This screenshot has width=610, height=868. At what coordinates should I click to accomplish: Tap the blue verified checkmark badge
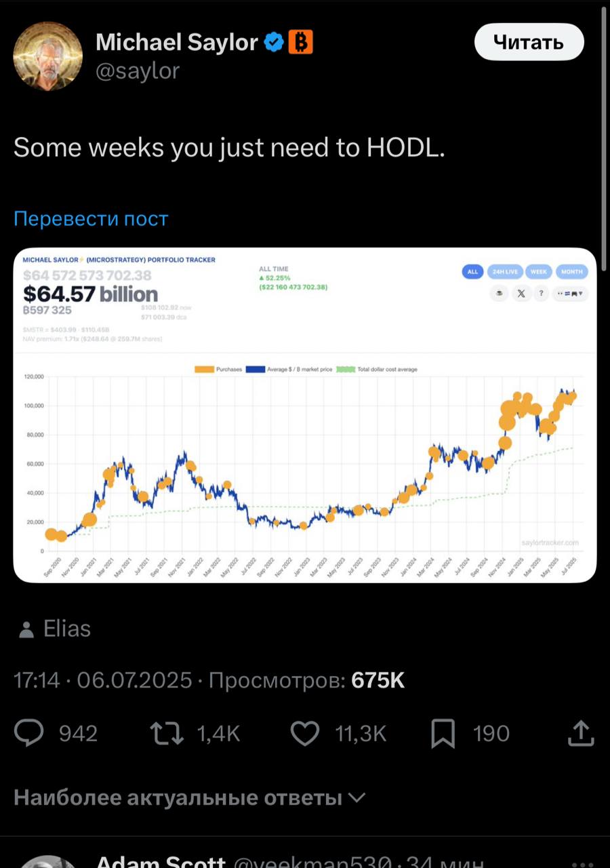pyautogui.click(x=274, y=43)
